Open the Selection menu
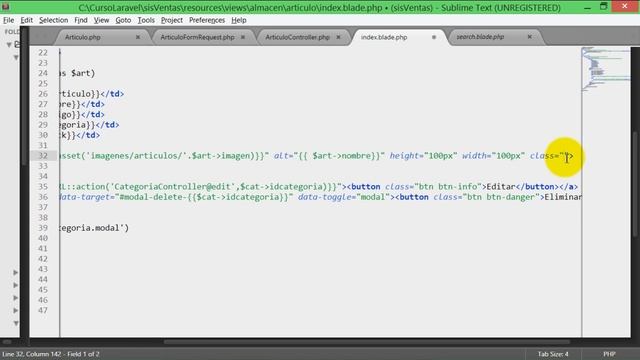This screenshot has width=640, height=360. click(x=53, y=20)
